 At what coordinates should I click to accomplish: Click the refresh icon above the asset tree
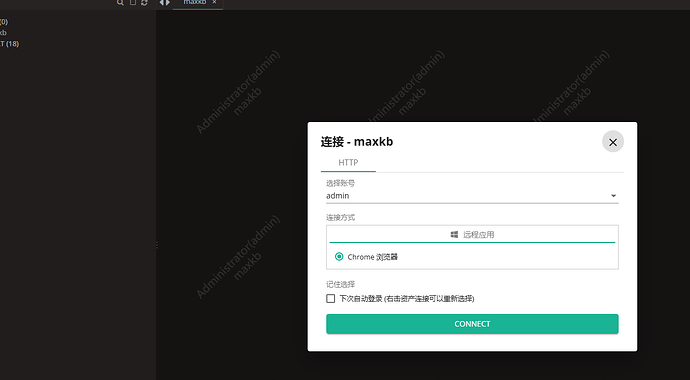tap(144, 2)
